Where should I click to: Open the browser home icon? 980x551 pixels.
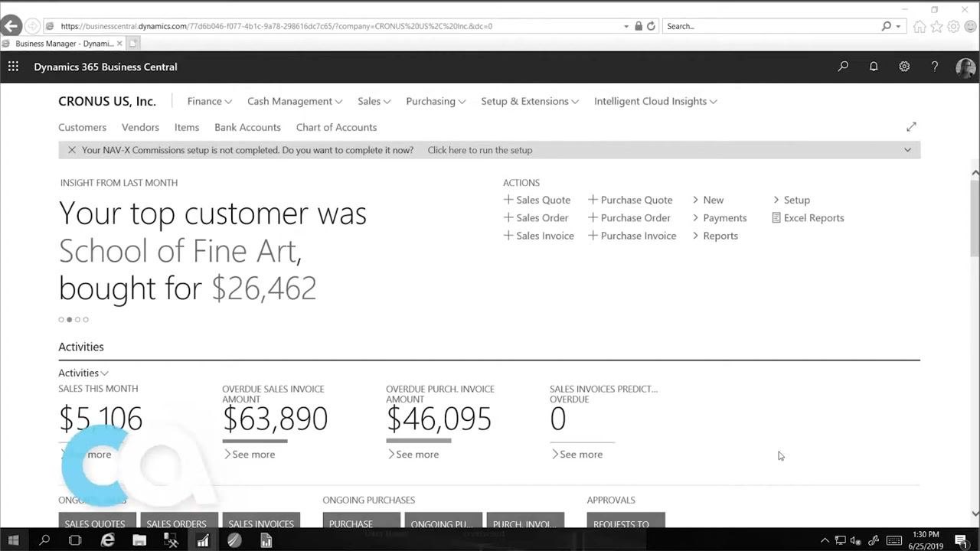(920, 26)
